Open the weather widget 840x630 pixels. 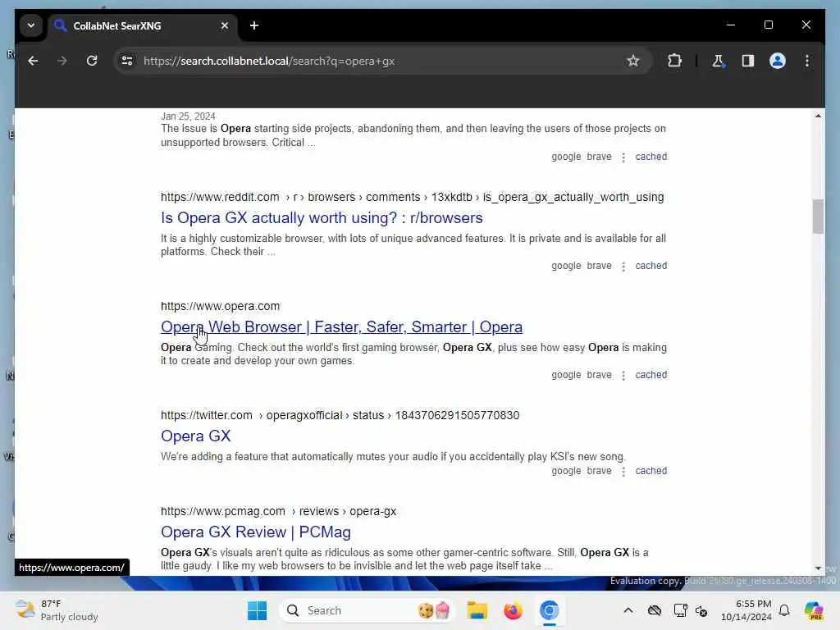pyautogui.click(x=57, y=610)
